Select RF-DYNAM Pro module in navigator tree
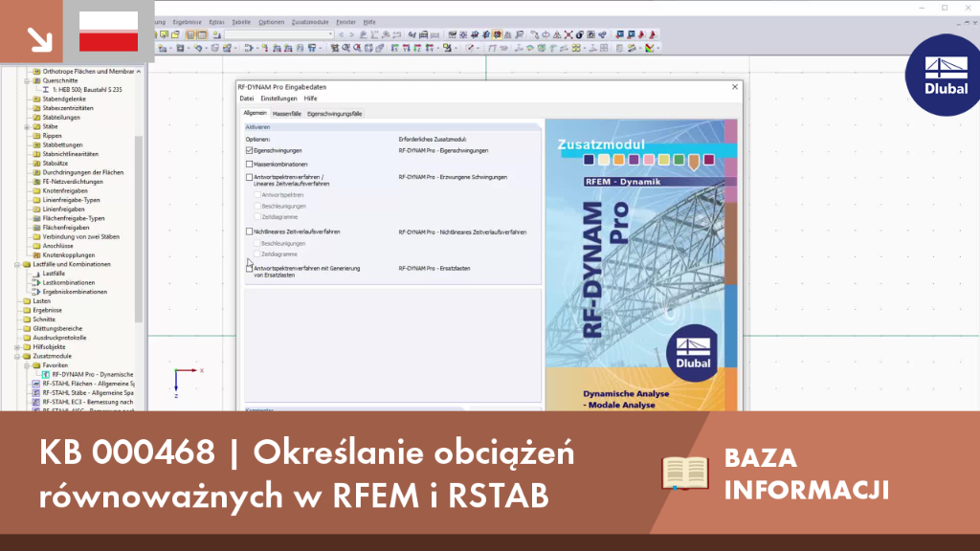980x551 pixels. click(x=92, y=374)
